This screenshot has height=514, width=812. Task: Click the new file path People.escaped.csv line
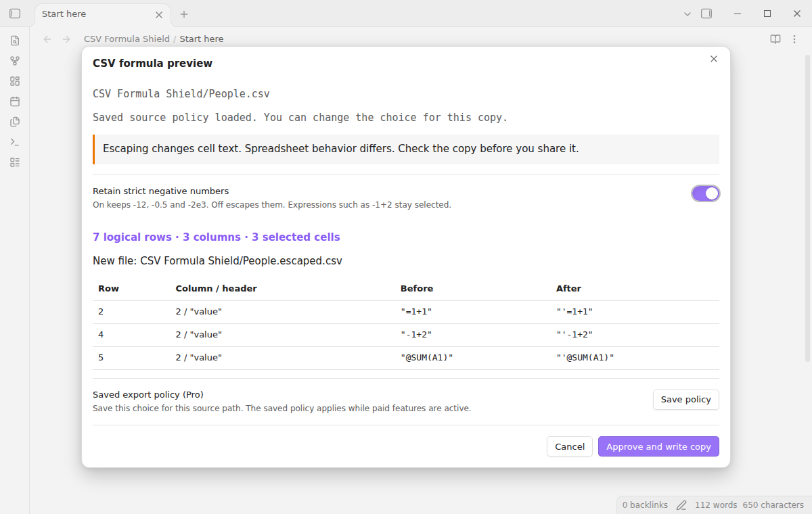pos(217,261)
